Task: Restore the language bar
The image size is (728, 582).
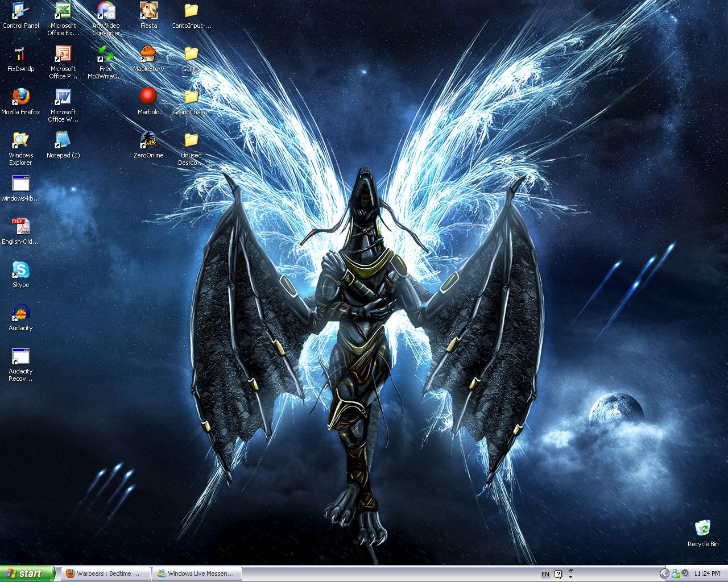Action: click(x=571, y=570)
